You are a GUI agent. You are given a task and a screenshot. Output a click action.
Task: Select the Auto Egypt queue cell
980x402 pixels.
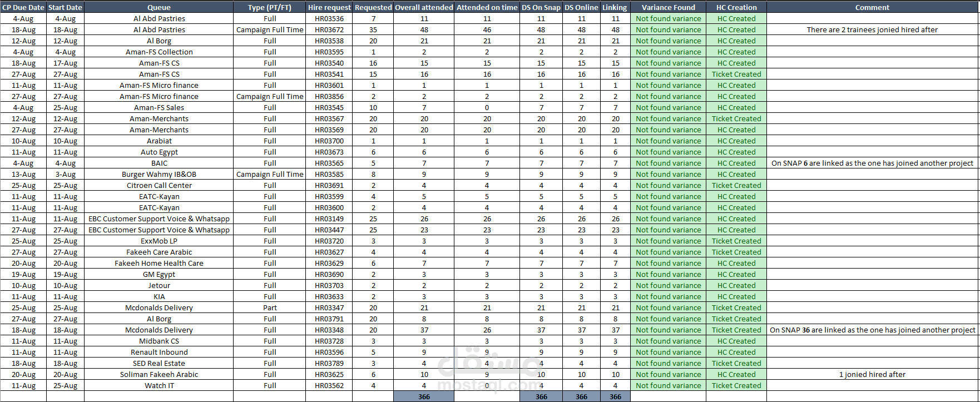click(x=159, y=152)
